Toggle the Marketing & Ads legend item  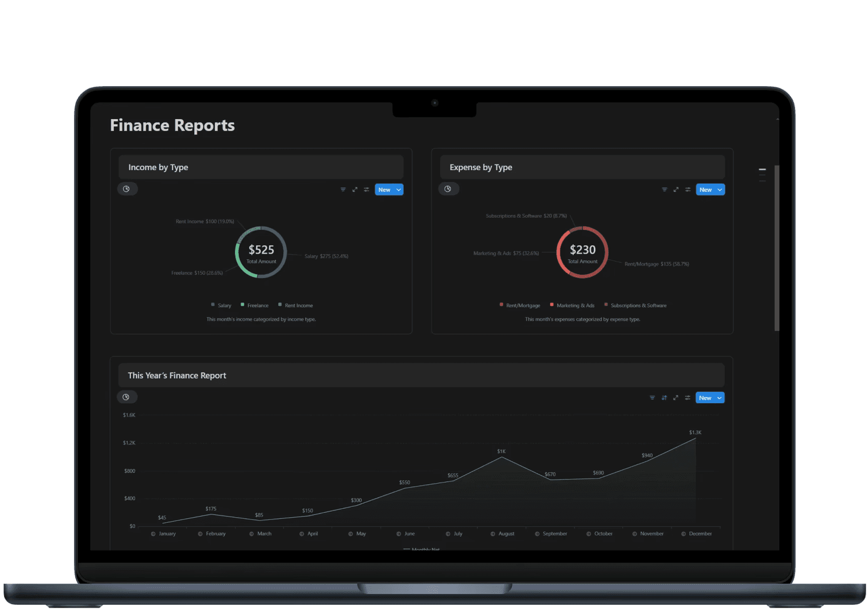point(572,305)
